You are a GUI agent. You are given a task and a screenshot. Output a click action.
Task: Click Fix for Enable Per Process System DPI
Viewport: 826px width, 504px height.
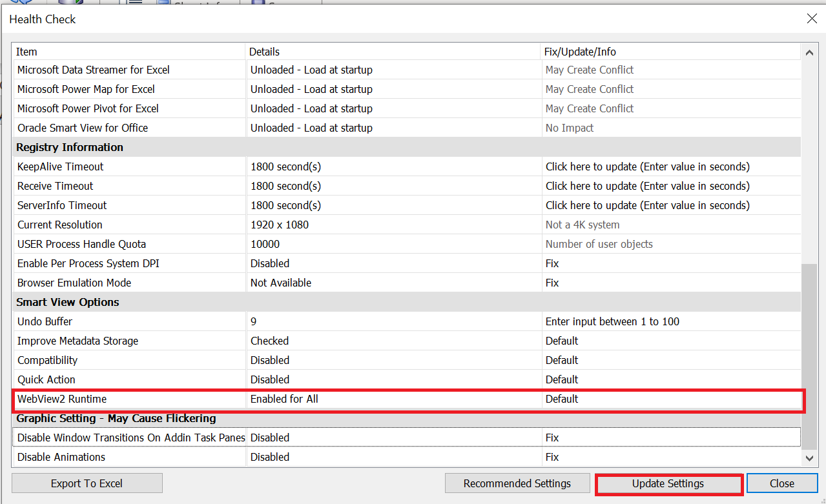(552, 263)
